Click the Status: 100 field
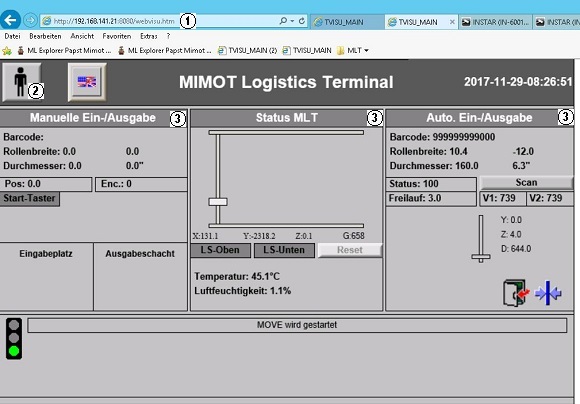Viewport: 580px width, 404px height. coord(431,184)
